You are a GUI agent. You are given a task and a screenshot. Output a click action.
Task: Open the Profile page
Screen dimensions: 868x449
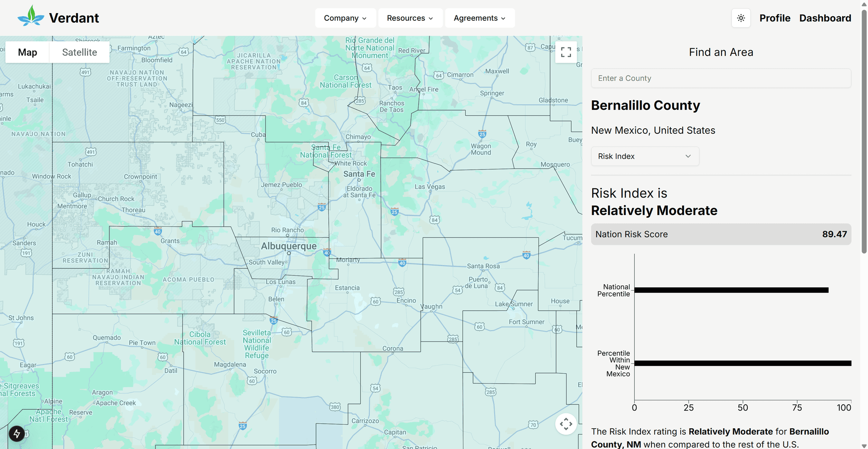(x=775, y=18)
